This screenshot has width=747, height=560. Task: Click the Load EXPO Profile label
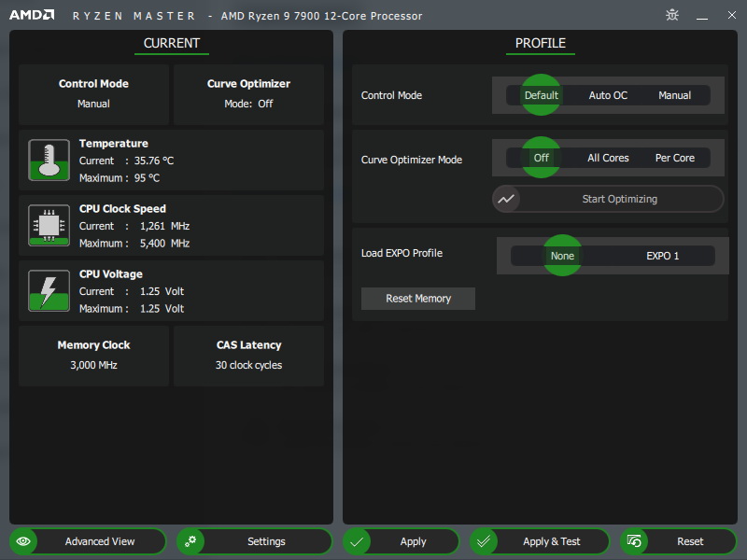[x=402, y=253]
